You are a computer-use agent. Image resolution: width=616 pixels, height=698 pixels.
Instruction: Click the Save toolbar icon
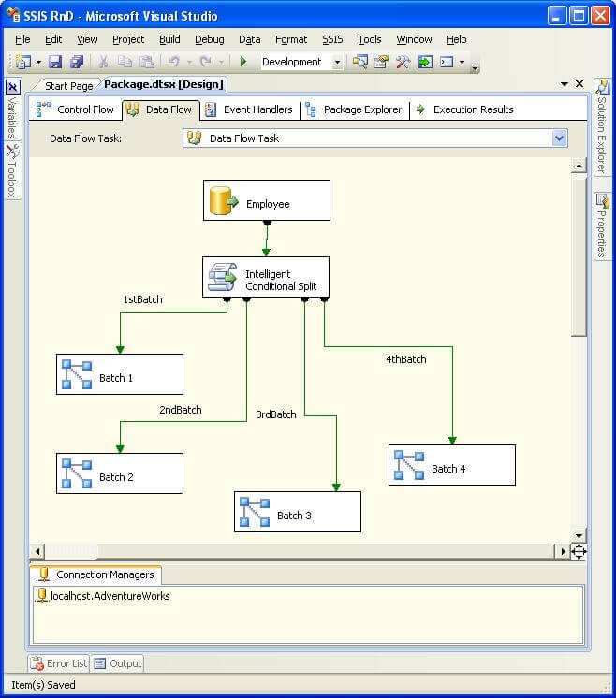(x=55, y=62)
